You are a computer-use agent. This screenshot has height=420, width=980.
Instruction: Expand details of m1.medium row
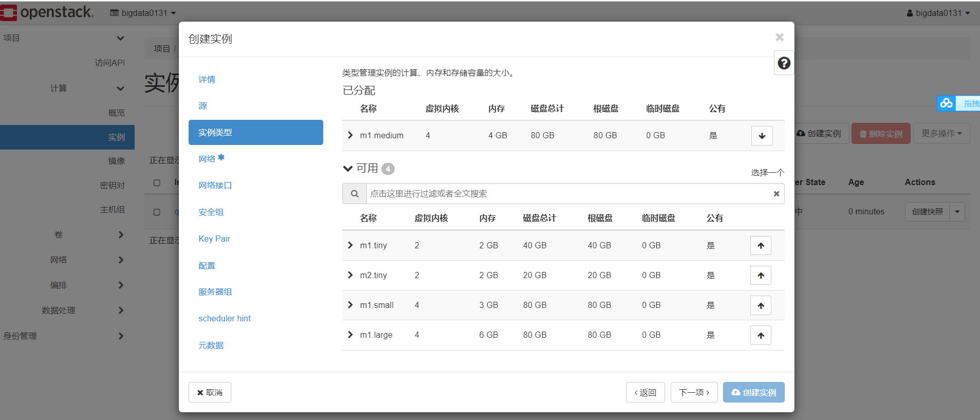click(350, 135)
